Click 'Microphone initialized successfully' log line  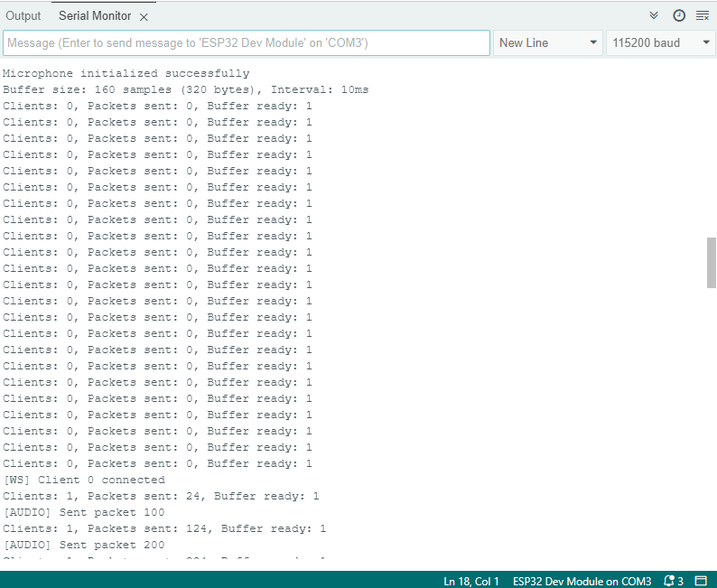(x=126, y=73)
